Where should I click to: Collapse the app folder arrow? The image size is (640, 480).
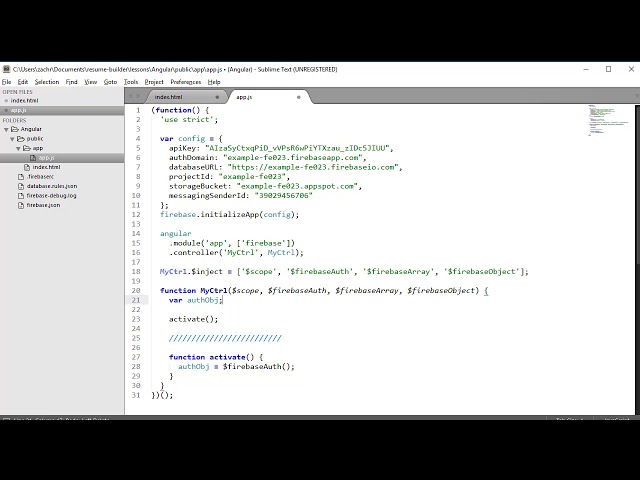click(18, 149)
